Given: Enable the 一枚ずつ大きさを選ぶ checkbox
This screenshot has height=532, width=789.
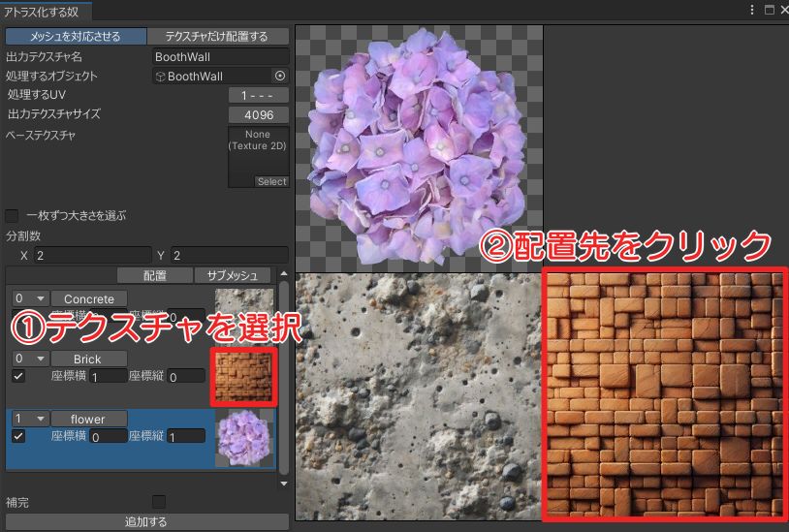Looking at the screenshot, I should (13, 215).
